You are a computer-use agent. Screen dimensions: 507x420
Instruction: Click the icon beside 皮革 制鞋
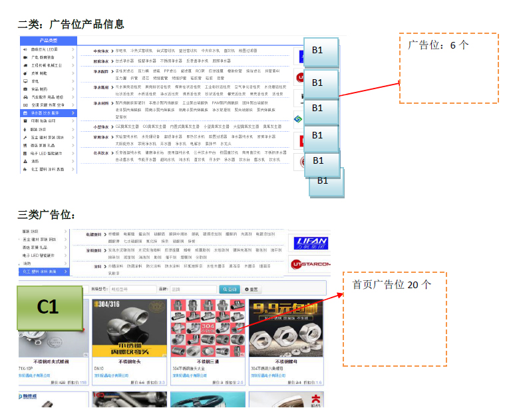point(25,73)
